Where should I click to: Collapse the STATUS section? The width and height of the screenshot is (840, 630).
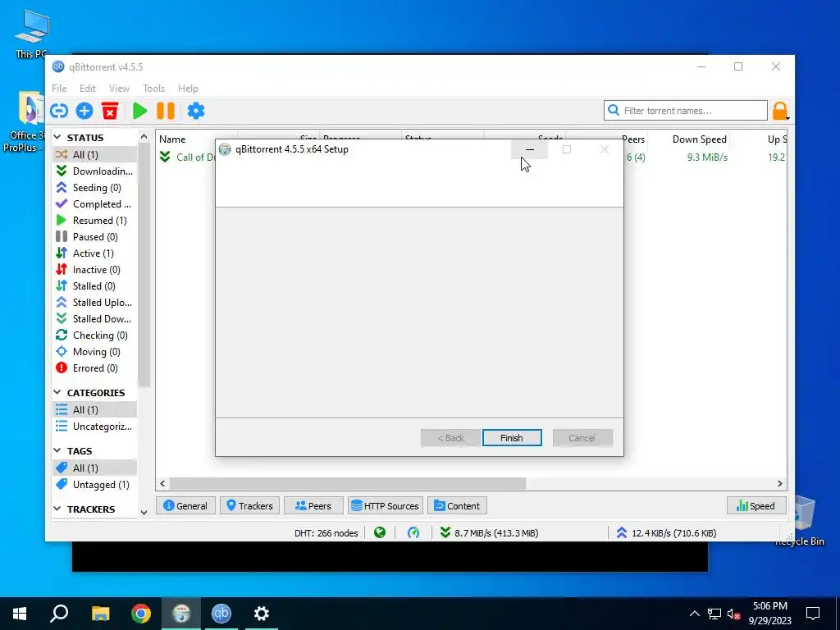click(x=57, y=138)
